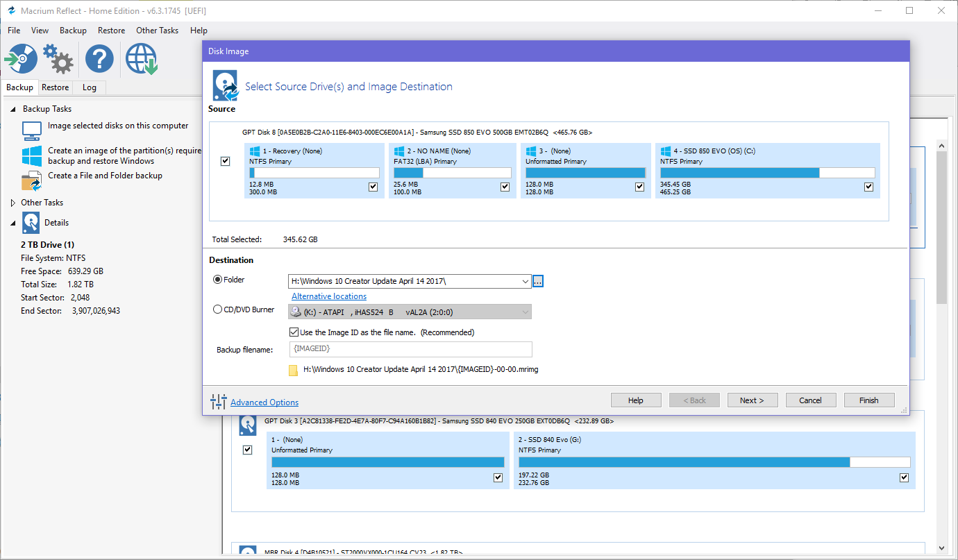
Task: Click the main window vertical scrollbar
Action: pyautogui.click(x=941, y=227)
